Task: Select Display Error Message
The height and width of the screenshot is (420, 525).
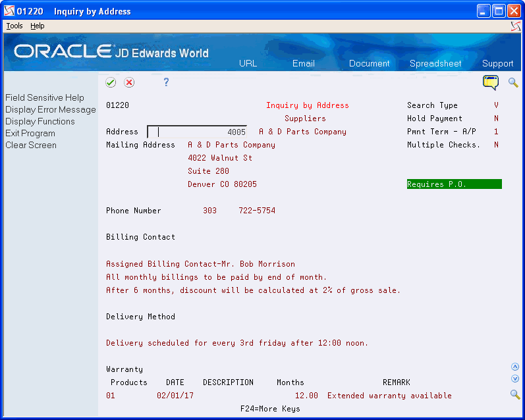Action: (51, 110)
